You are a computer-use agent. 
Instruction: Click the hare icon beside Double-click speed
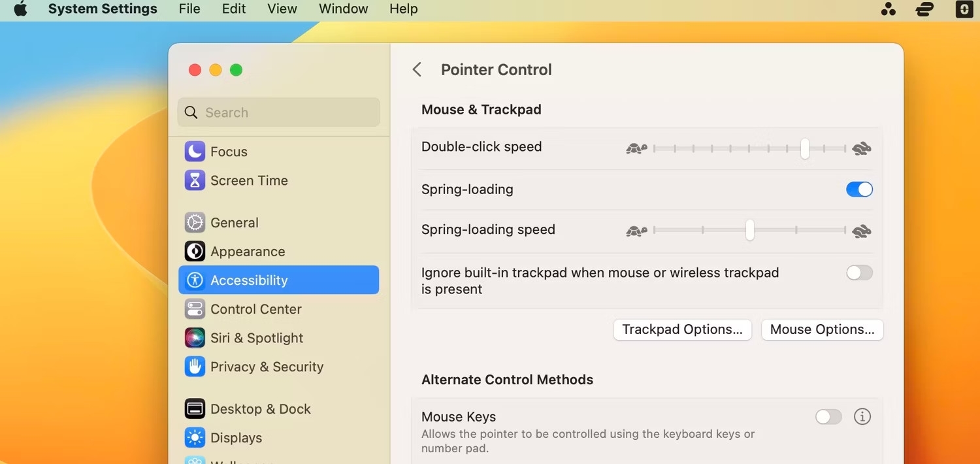point(862,148)
